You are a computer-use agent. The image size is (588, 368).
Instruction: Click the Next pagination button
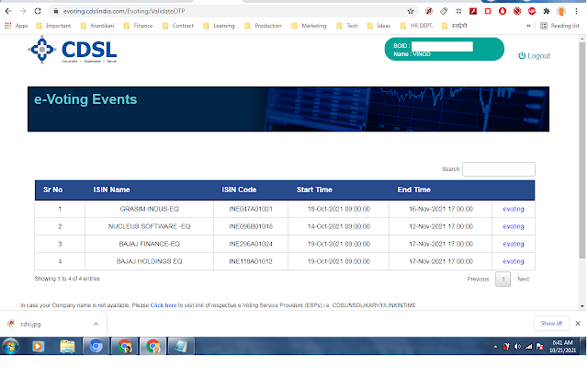pos(524,279)
